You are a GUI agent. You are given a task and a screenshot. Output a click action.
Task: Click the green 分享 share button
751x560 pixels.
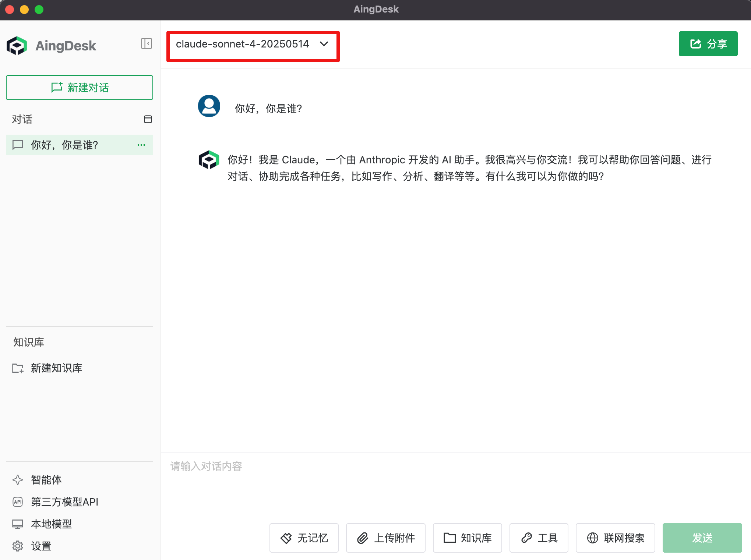[708, 44]
